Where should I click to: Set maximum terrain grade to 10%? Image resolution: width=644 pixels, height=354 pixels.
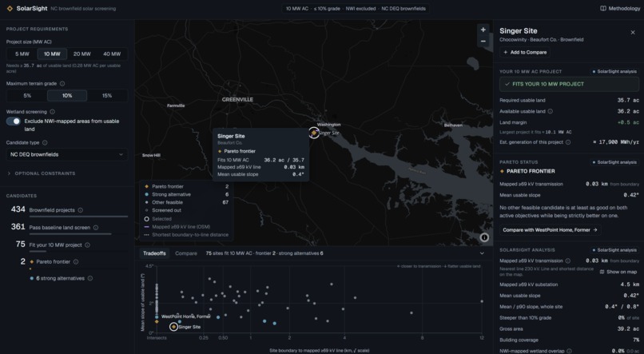point(67,96)
